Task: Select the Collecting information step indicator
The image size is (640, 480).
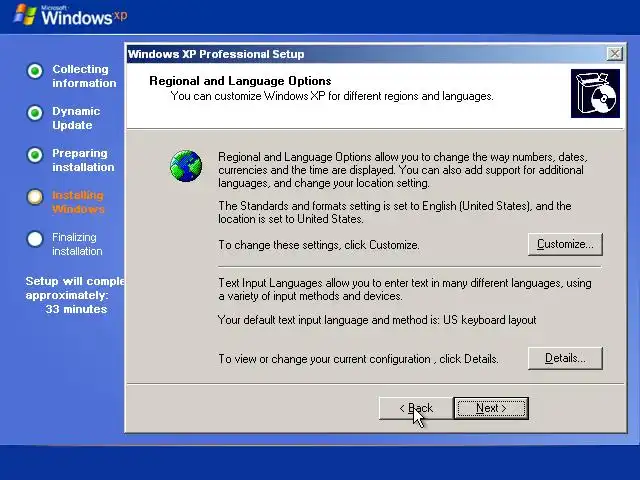Action: (x=35, y=71)
